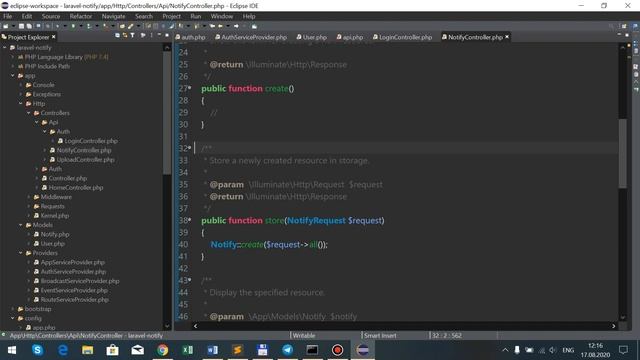Click the yellow Back navigation arrow
The image size is (640, 360).
220,26
